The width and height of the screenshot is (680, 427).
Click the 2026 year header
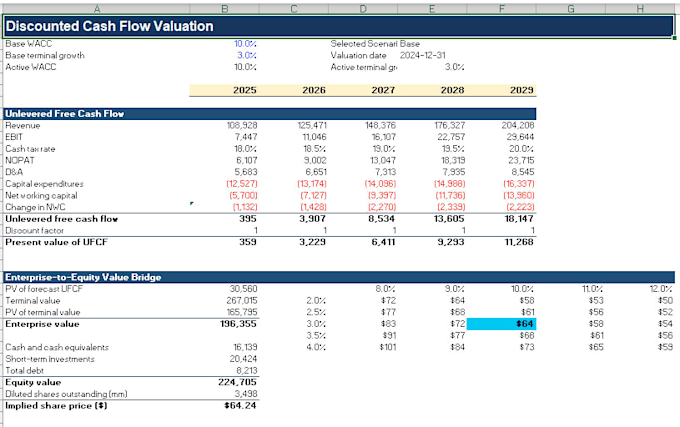point(314,90)
